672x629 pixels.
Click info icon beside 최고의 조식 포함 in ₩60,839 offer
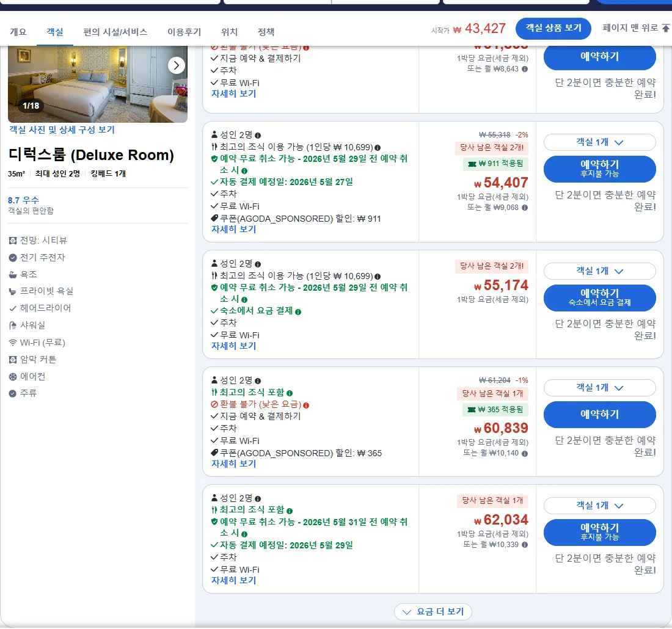[290, 393]
